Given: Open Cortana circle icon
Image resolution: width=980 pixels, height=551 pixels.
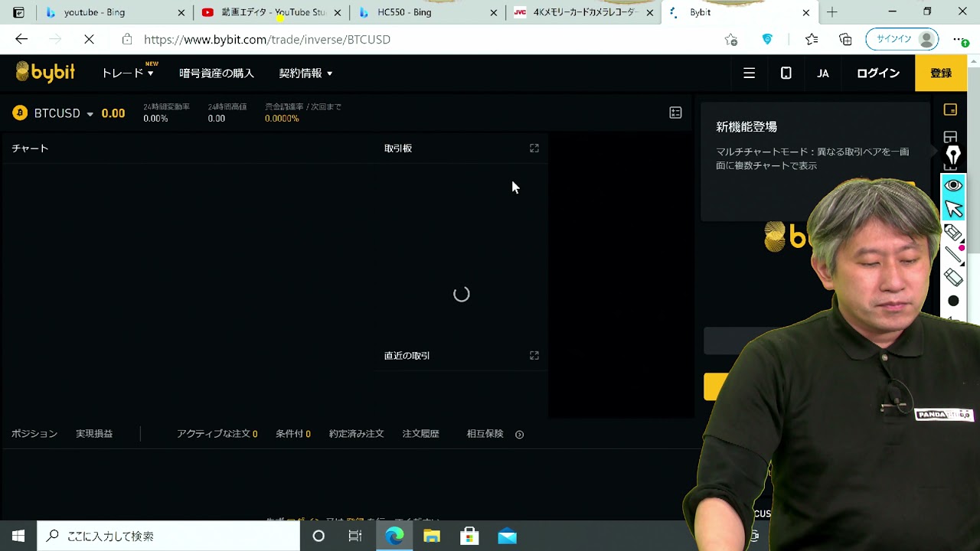Looking at the screenshot, I should (x=318, y=536).
